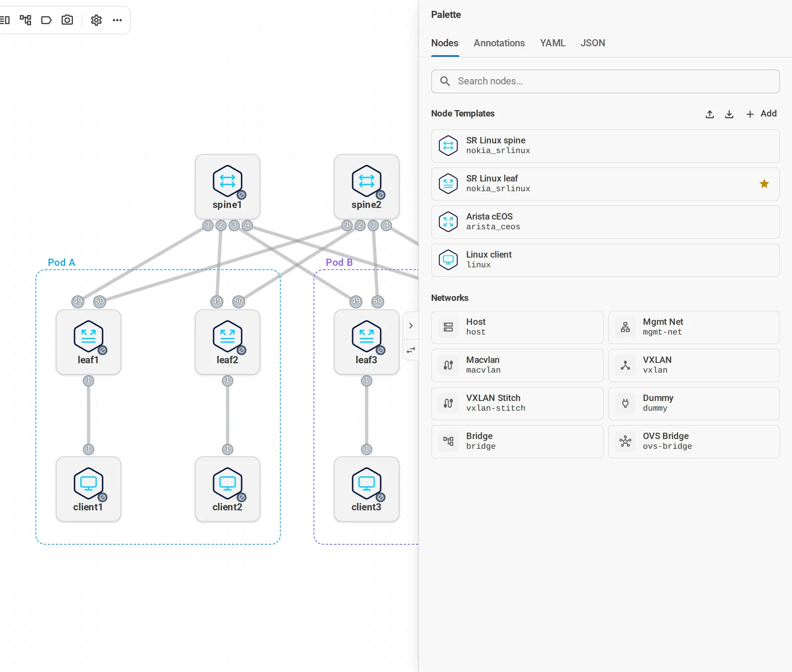This screenshot has height=672, width=792.
Task: Click port 4 on spine1
Action: tap(247, 225)
